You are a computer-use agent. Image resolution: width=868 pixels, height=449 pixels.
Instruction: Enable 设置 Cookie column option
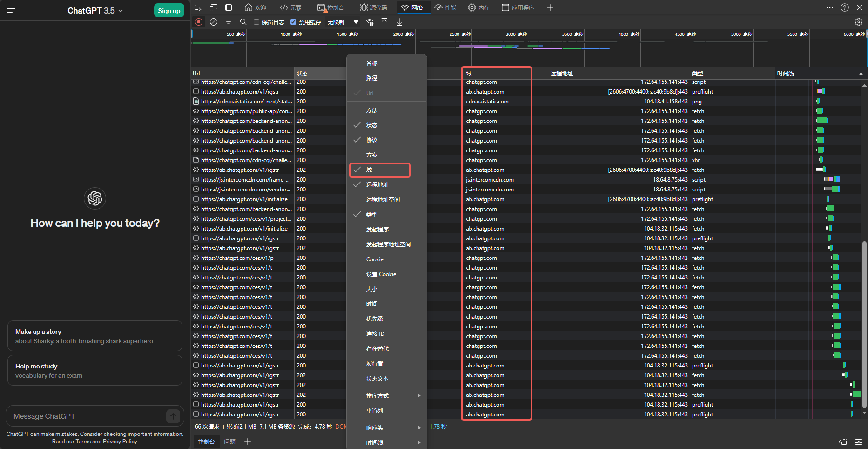point(387,274)
